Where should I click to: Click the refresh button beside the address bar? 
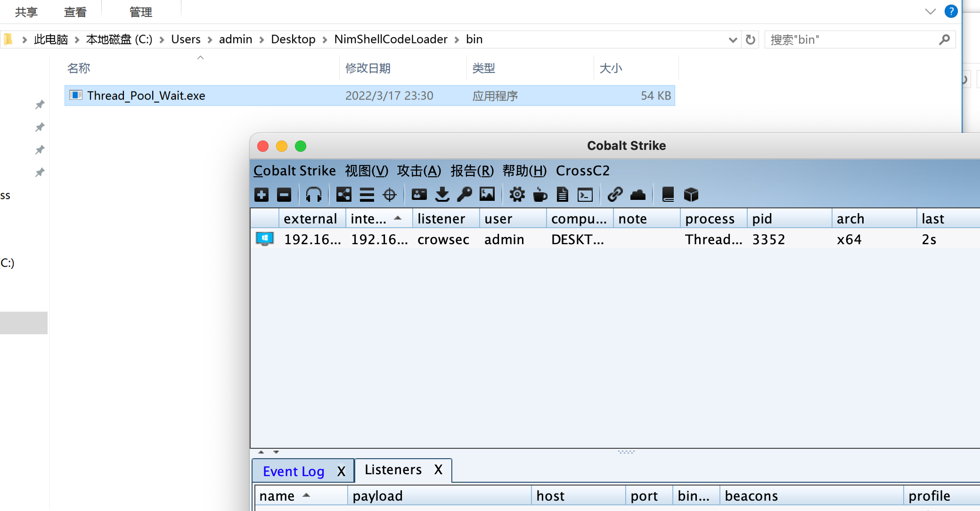tap(751, 40)
